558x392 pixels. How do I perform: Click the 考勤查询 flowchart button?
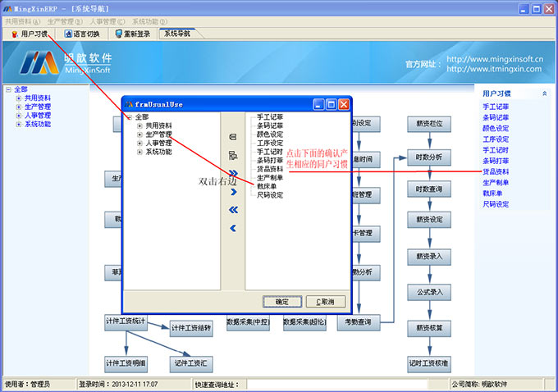pyautogui.click(x=359, y=322)
